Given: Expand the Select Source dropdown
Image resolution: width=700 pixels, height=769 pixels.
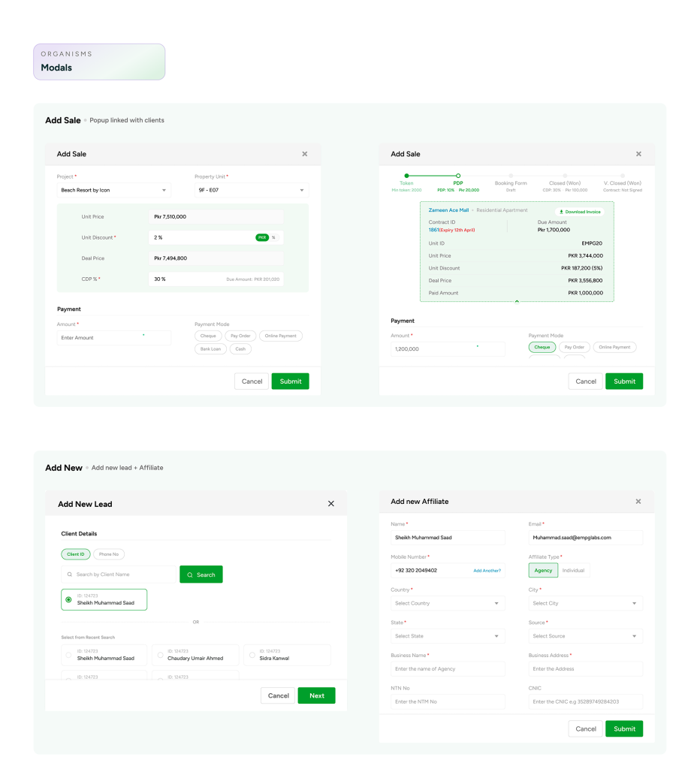Looking at the screenshot, I should [x=586, y=636].
